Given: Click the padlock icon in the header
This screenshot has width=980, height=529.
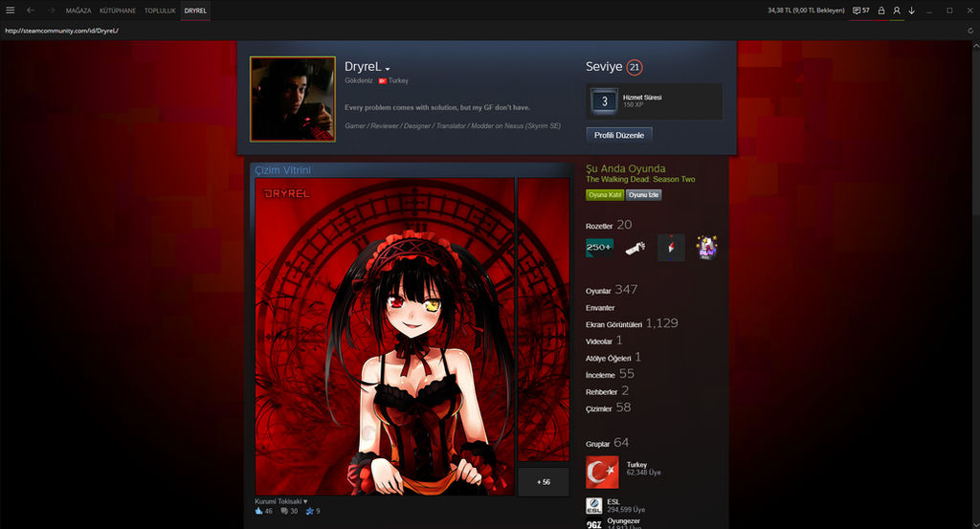Looking at the screenshot, I should 881,10.
